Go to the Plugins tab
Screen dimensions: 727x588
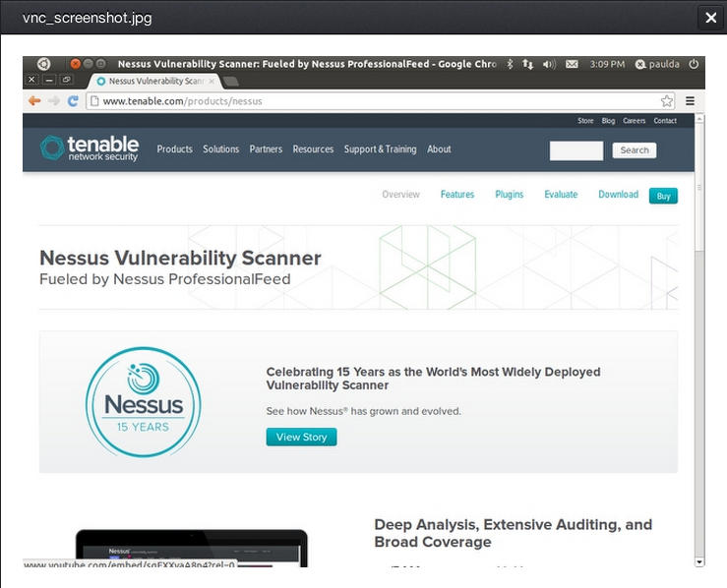[x=509, y=195]
